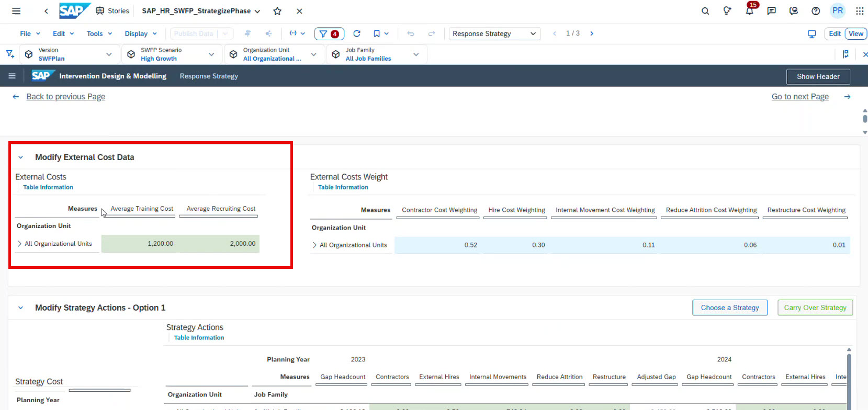
Task: Mark story as favorite with star icon
Action: tap(277, 11)
